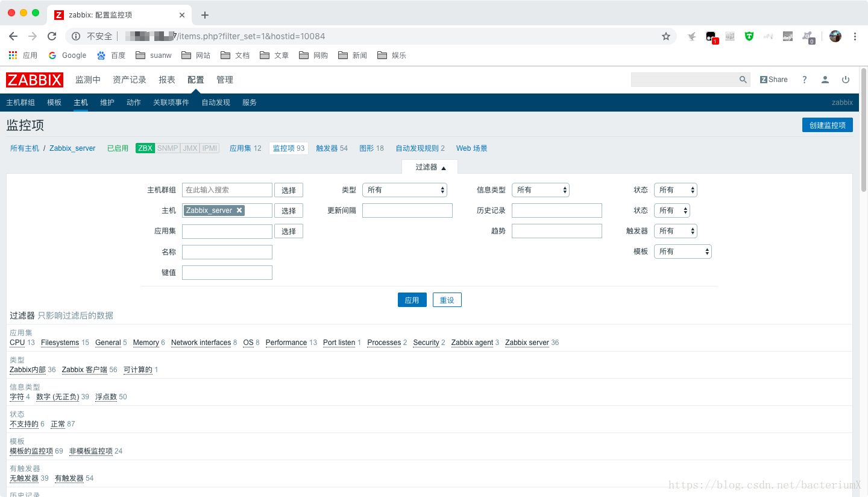Open the first 状态 dropdown
This screenshot has height=497, width=868.
point(676,190)
